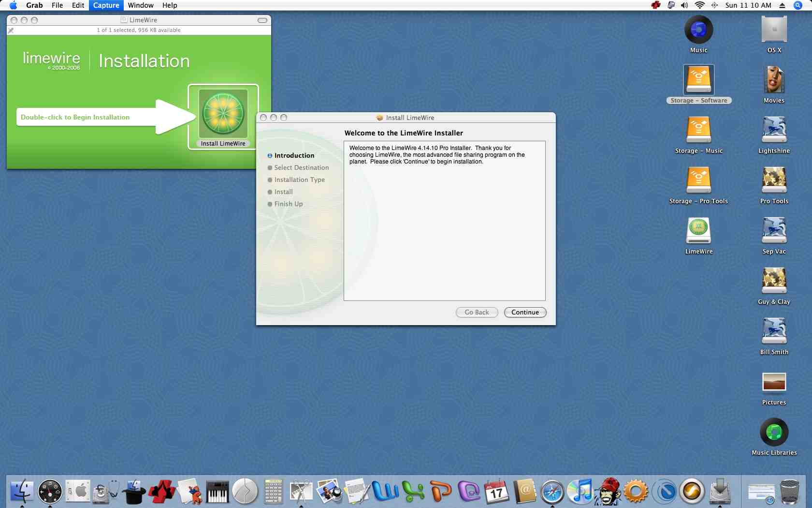Open the Grab scissors icon in Dock

pos(301,492)
